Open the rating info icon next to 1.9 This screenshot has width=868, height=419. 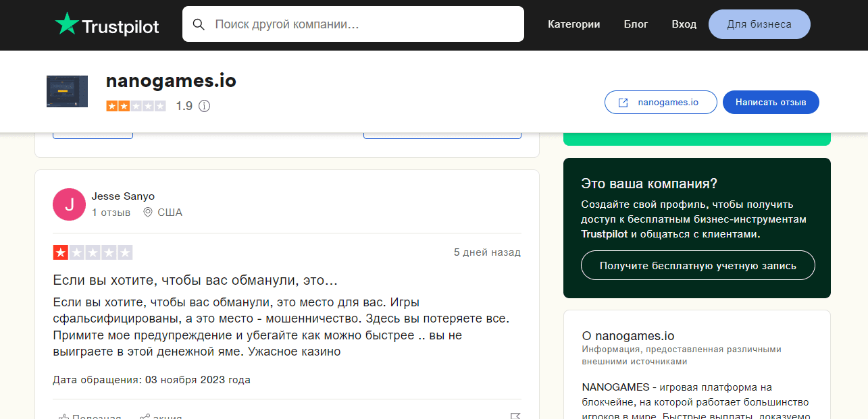(x=204, y=106)
